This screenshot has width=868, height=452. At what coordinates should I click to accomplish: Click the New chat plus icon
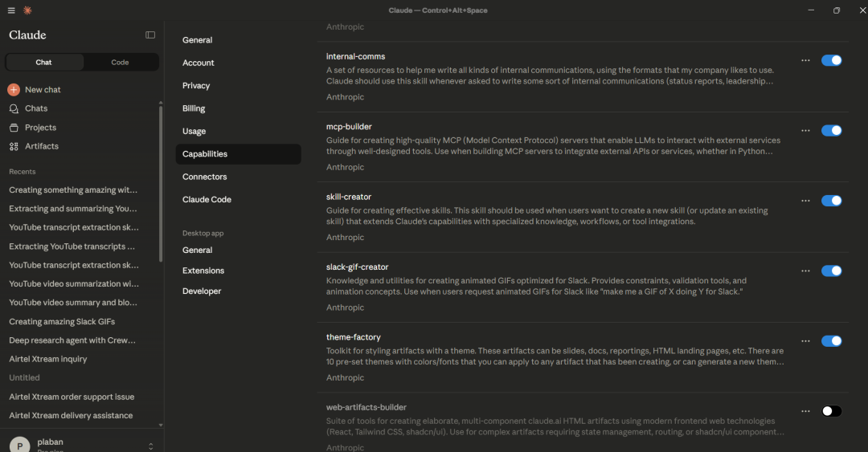click(x=14, y=90)
